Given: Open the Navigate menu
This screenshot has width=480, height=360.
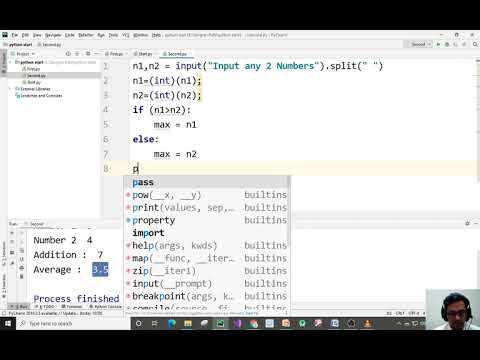Looking at the screenshot, I should coord(53,35).
